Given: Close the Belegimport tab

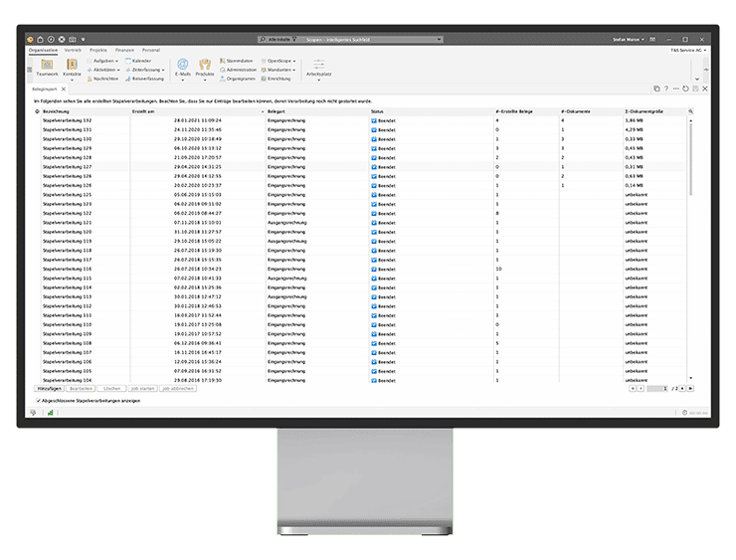Looking at the screenshot, I should 64,90.
